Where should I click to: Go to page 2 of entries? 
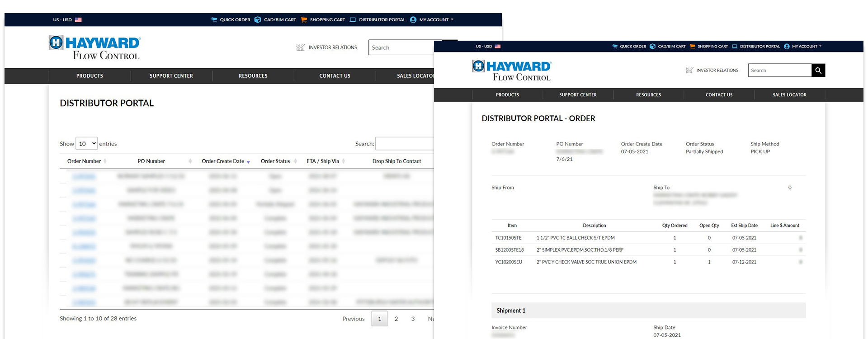[x=396, y=319]
